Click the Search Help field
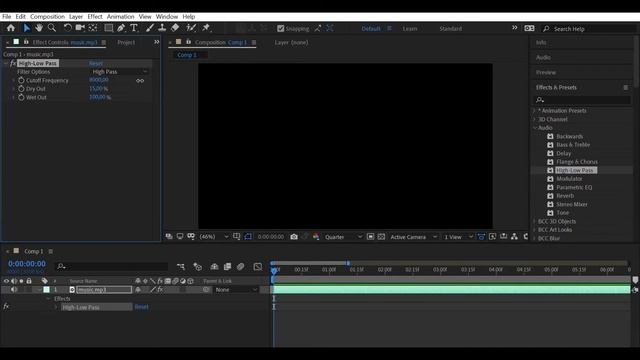Viewport: 640px width, 360px height. 589,29
